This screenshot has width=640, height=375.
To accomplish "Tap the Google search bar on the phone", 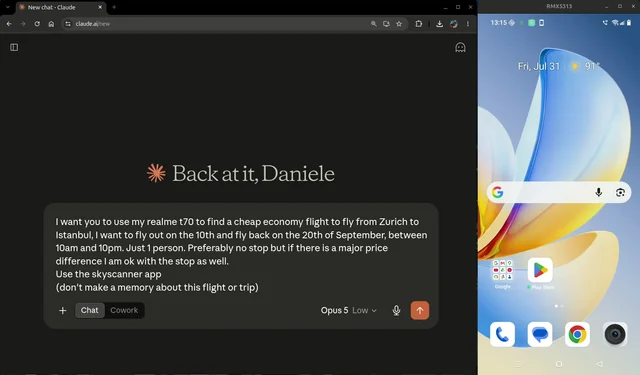I will pos(559,193).
